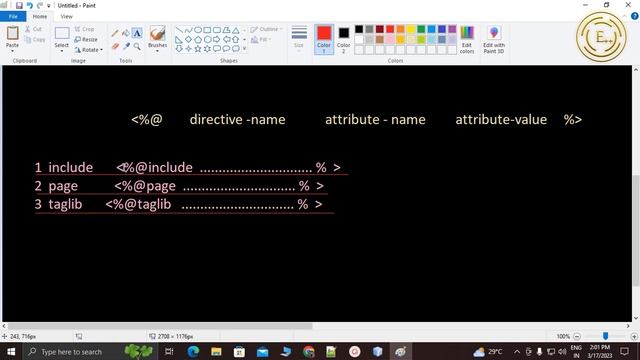Click the Crop button

coord(84,29)
